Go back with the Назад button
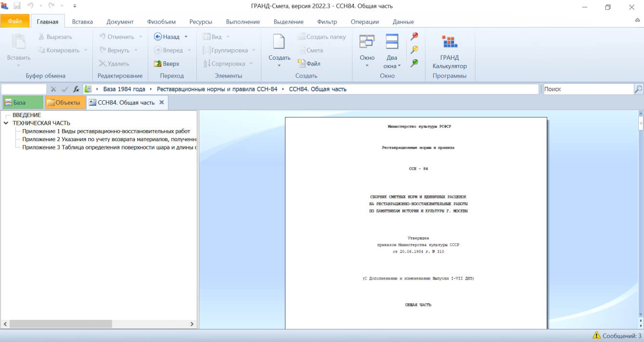This screenshot has height=342, width=644. (x=167, y=37)
